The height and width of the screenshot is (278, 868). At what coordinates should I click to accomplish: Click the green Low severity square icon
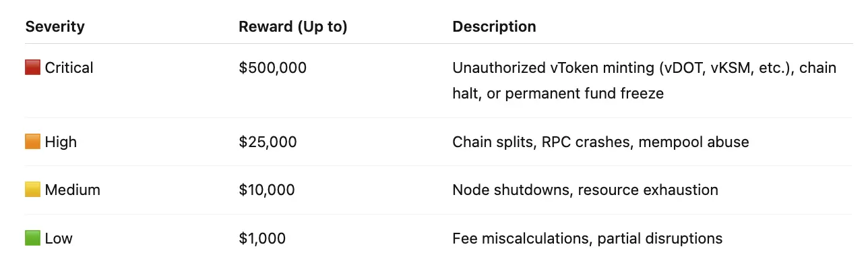point(33,238)
